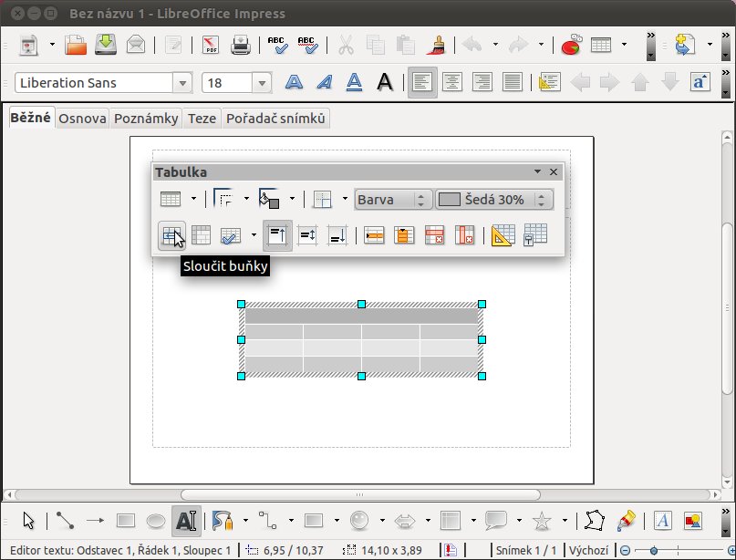Toggle Italic text formatting
This screenshot has width=736, height=560.
pos(324,83)
